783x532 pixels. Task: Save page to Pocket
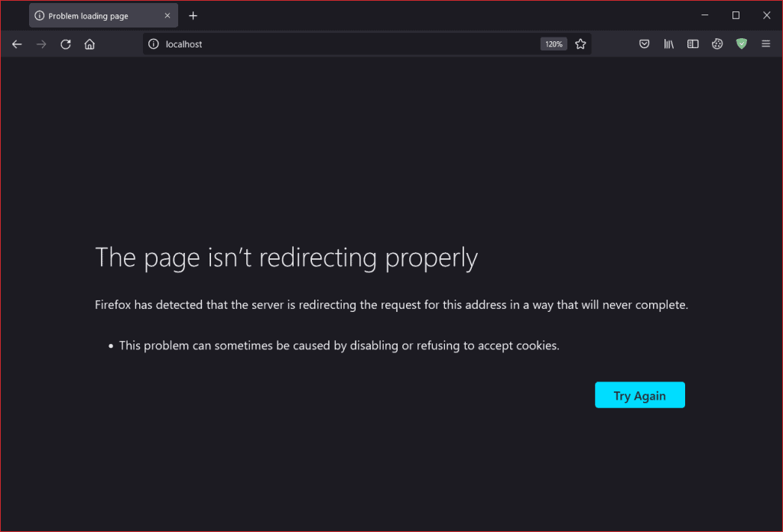click(x=644, y=44)
